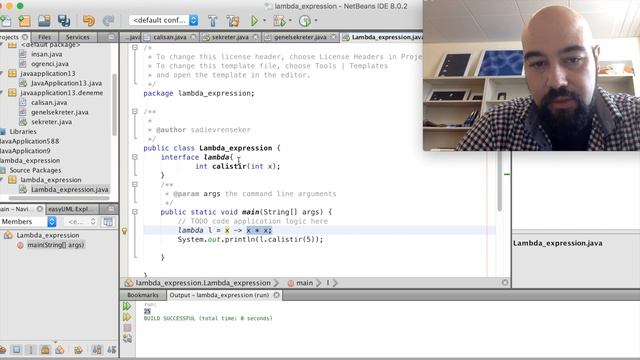Toggle Show Inherited Members in navigator
640x360 pixels.
click(2, 350)
